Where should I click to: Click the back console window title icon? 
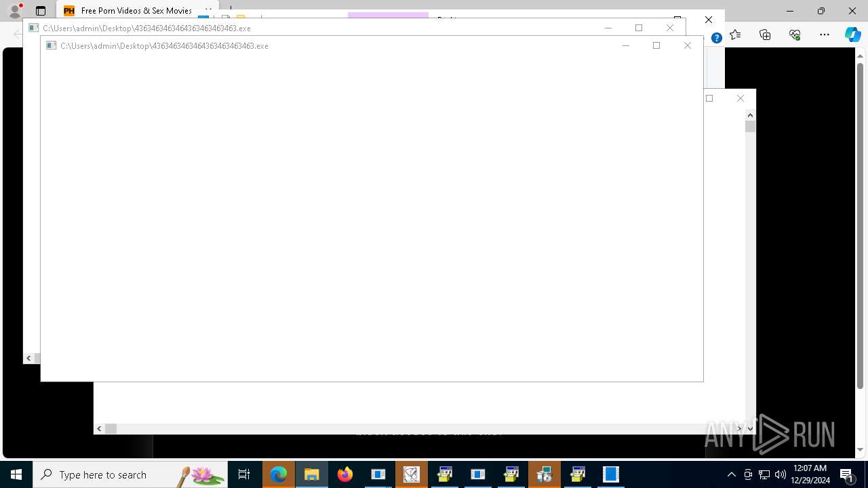pyautogui.click(x=33, y=28)
